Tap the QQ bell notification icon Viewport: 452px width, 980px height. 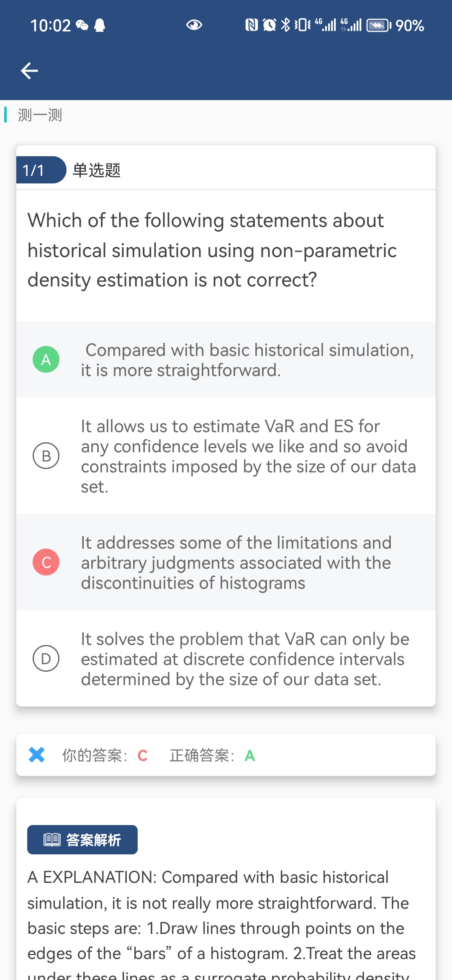point(100,26)
